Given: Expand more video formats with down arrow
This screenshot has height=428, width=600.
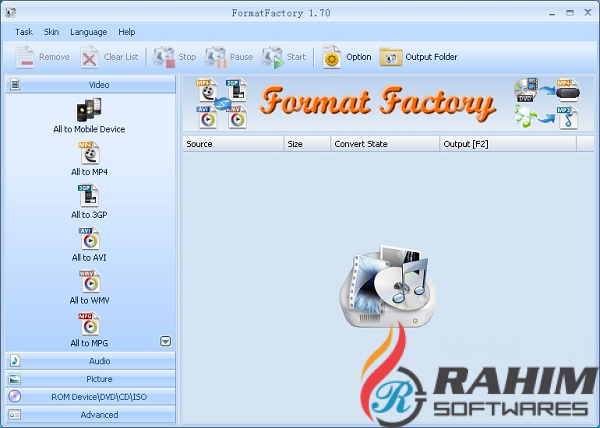Looking at the screenshot, I should pyautogui.click(x=165, y=341).
